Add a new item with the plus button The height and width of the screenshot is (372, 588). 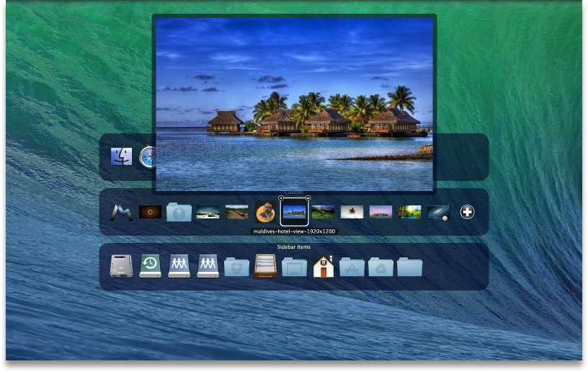(x=467, y=212)
